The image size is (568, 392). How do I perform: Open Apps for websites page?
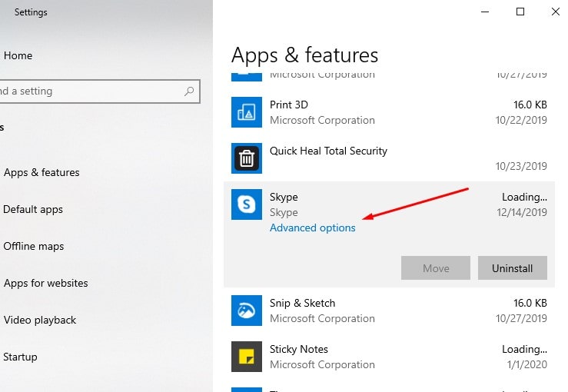coord(45,284)
